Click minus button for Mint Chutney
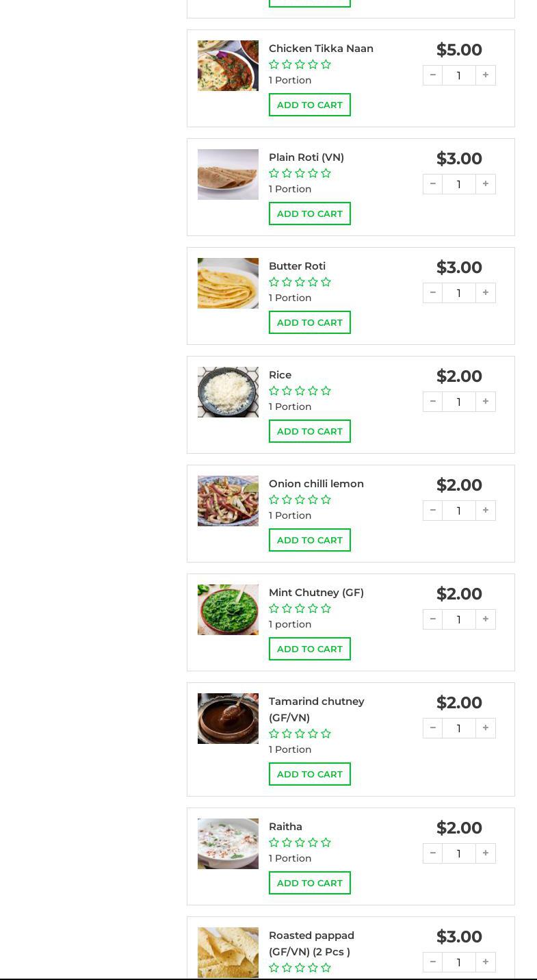The width and height of the screenshot is (537, 980). 432,619
